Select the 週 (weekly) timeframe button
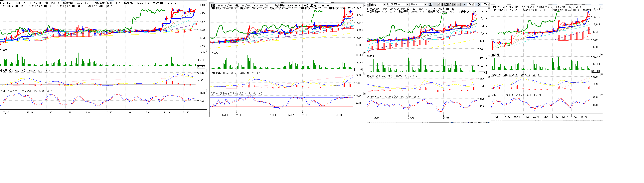Image resolution: width=644 pixels, height=183 pixels. click(x=447, y=4)
